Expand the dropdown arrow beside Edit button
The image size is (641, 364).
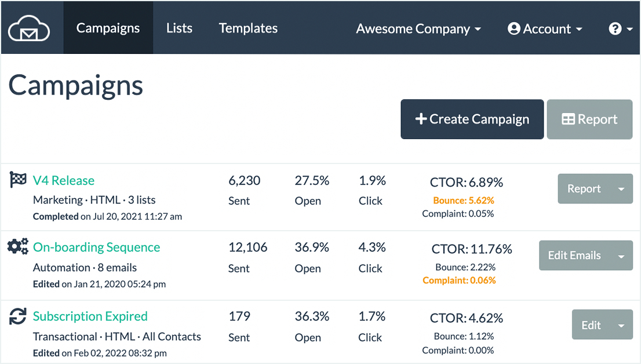pyautogui.click(x=621, y=326)
